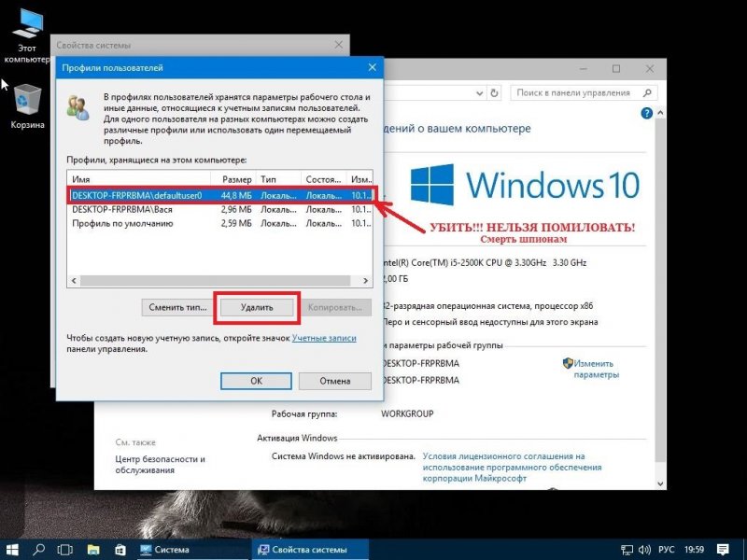747x560 pixels.
Task: Click the profile list horizontal scrollbar thumb
Action: click(x=215, y=281)
